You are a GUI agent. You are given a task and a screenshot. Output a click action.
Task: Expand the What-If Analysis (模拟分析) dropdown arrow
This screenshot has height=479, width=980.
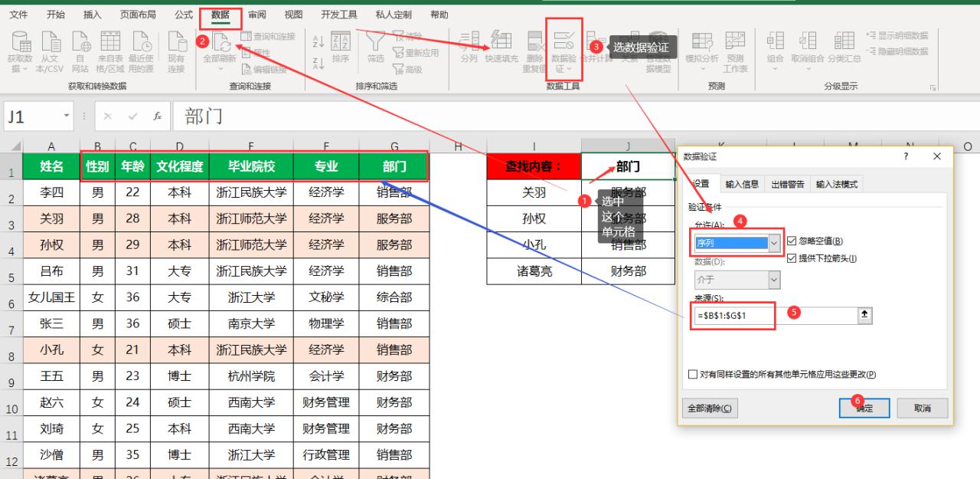click(x=702, y=67)
